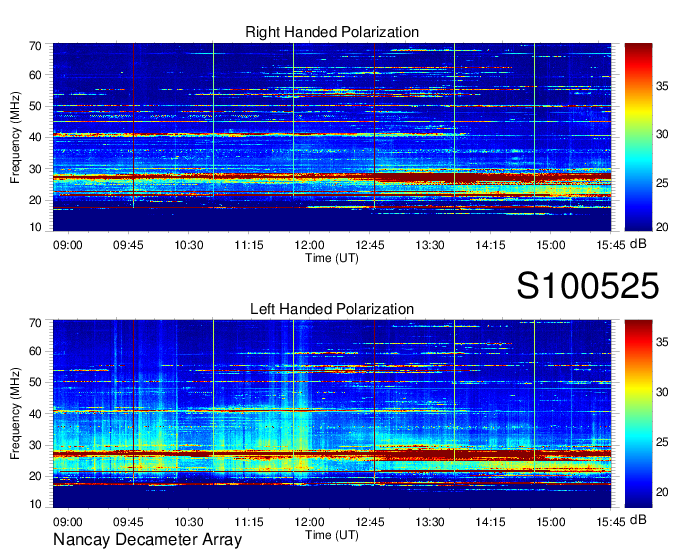Click the "15:45" time tick of the top plot
The width and height of the screenshot is (680, 552).
point(611,245)
